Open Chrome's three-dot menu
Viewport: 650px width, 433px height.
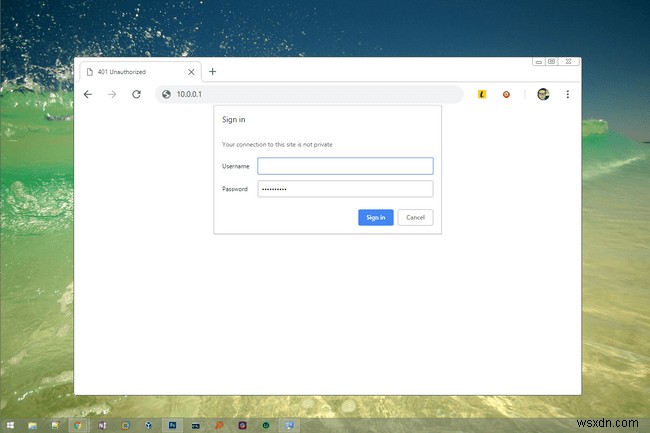(568, 94)
